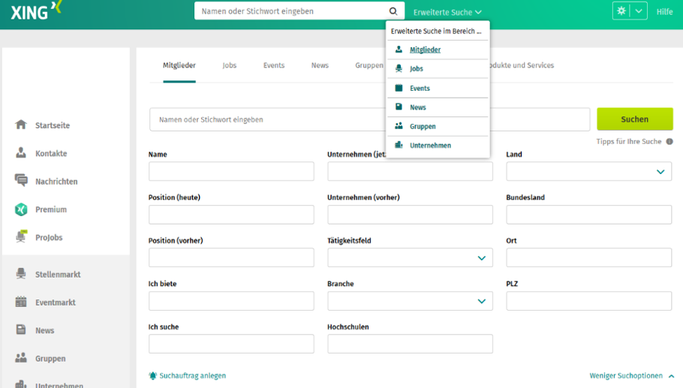The height and width of the screenshot is (388, 683).
Task: Click the bell icon beside Suchauftrag anlegen
Action: (x=152, y=375)
